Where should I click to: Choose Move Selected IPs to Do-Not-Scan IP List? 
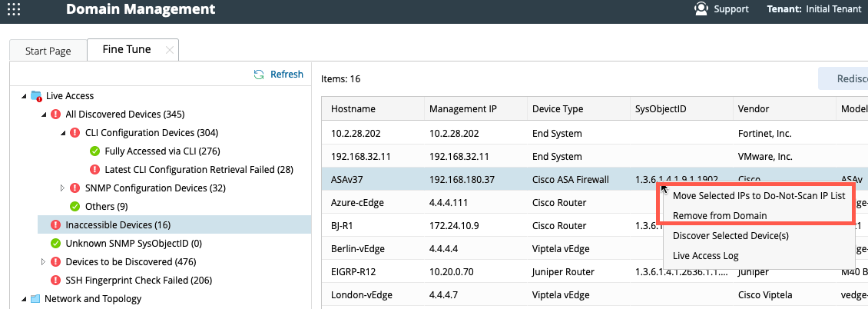758,195
